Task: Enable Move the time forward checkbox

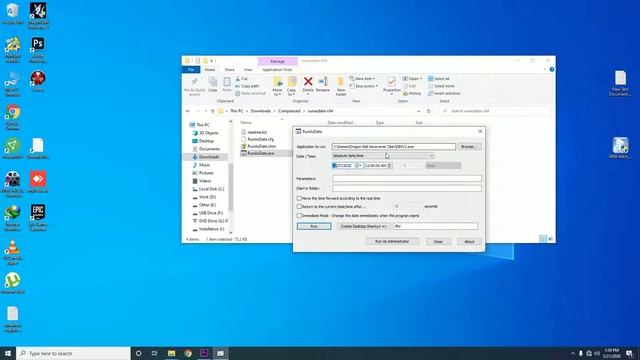Action: [300, 198]
